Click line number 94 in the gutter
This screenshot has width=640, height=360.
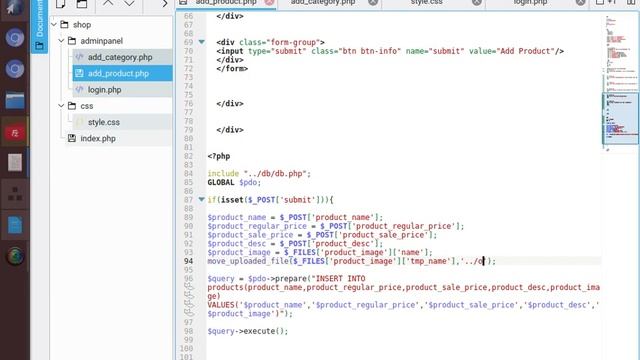(x=188, y=261)
